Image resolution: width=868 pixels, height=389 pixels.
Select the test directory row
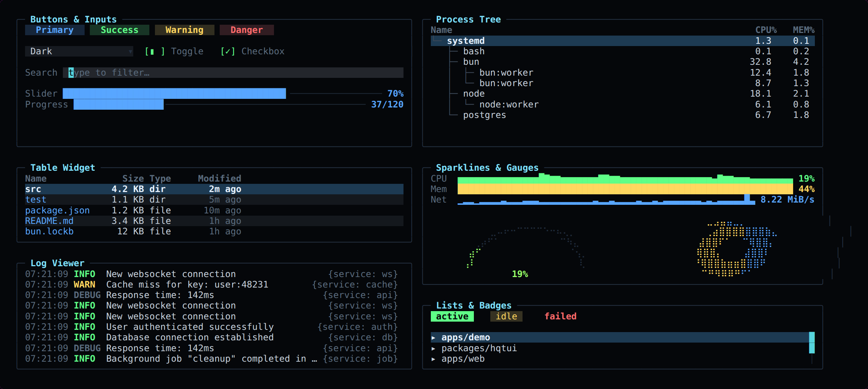point(214,200)
